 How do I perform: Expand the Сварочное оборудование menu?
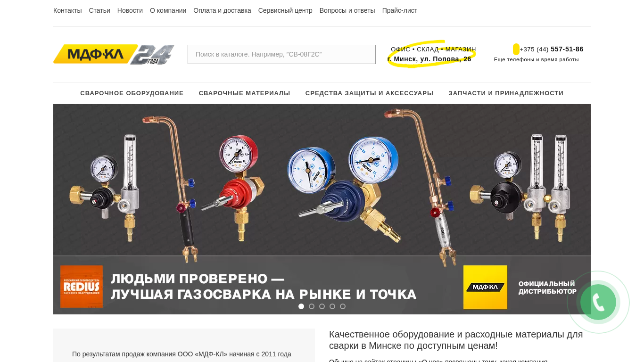(132, 93)
